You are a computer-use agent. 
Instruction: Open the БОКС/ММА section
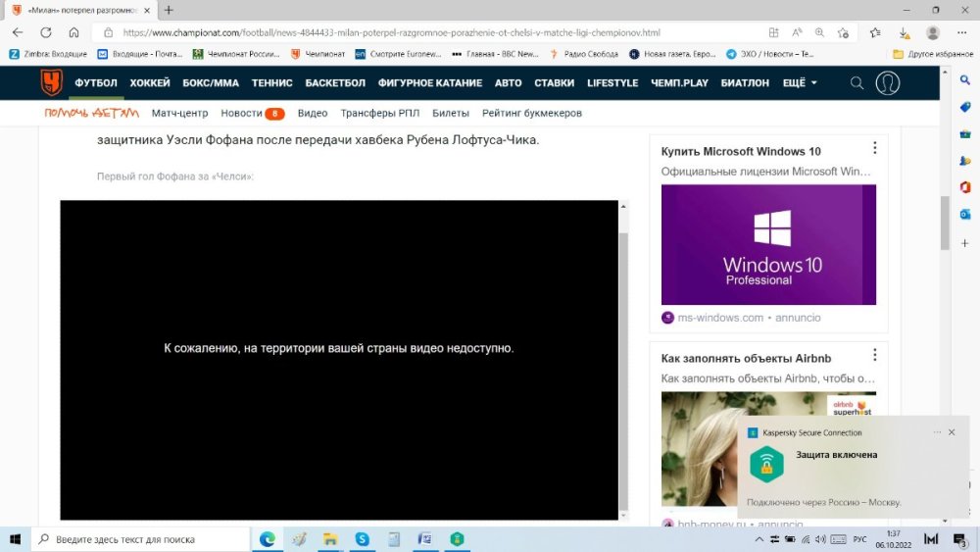point(211,82)
